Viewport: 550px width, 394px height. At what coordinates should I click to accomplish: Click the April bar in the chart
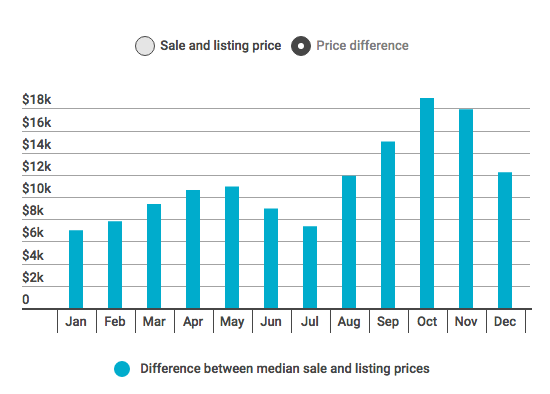click(193, 249)
